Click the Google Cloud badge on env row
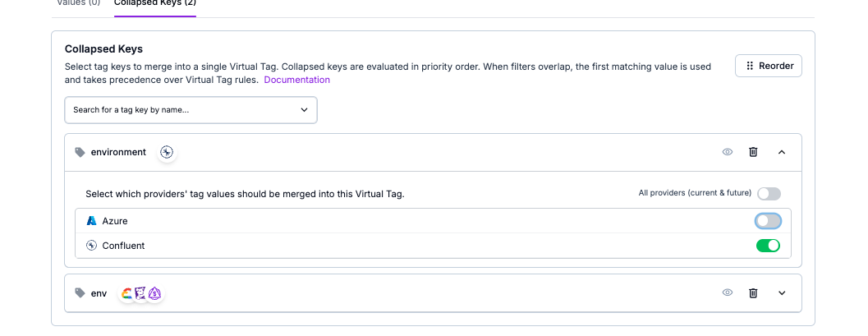The height and width of the screenshot is (336, 868). [x=127, y=293]
